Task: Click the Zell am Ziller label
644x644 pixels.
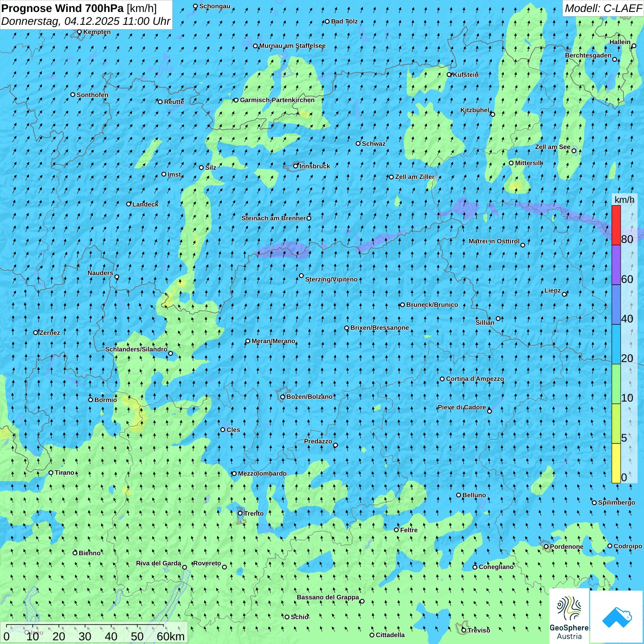Action: (x=415, y=177)
